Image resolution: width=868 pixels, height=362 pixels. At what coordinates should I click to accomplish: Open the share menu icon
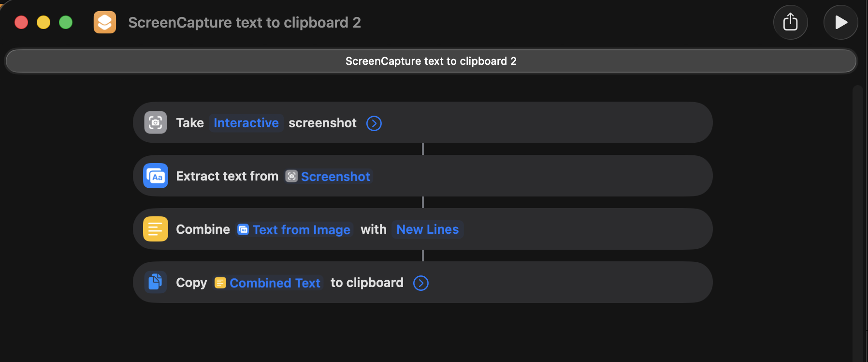click(790, 22)
